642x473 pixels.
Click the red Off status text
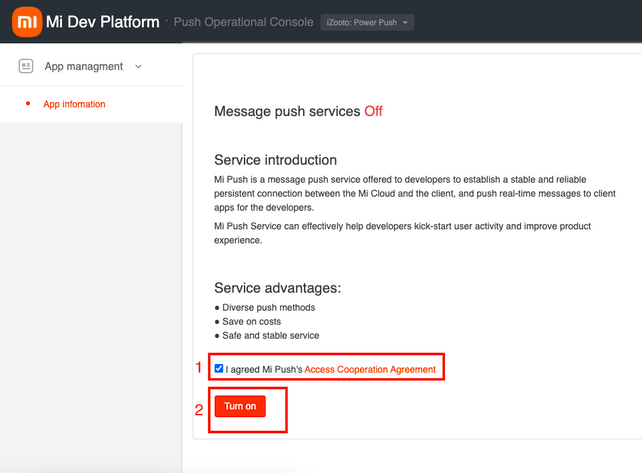click(x=373, y=111)
